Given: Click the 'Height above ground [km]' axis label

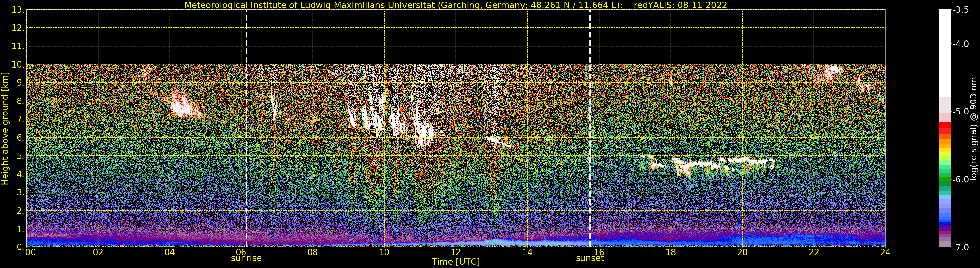Looking at the screenshot, I should [x=5, y=128].
